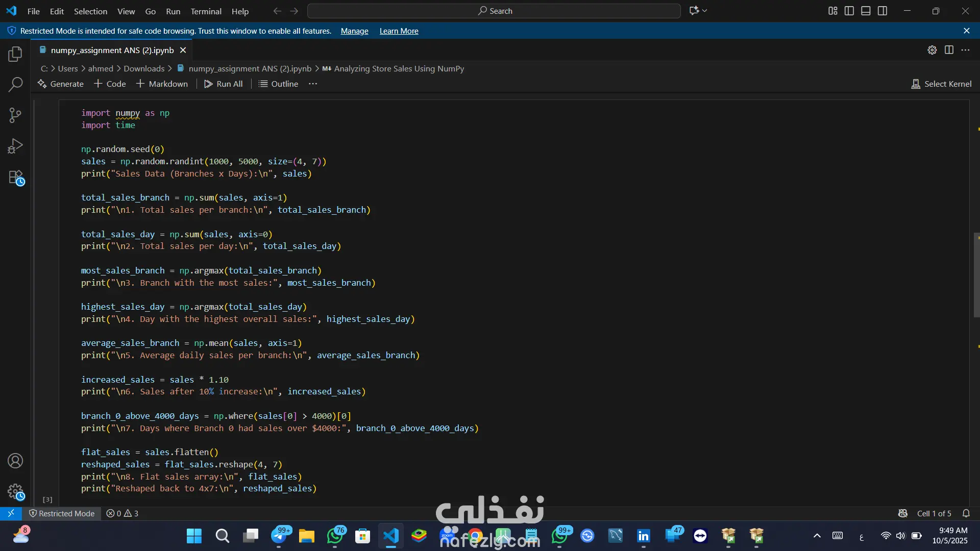
Task: Toggle the Secondary Side Bar layout button
Action: pyautogui.click(x=883, y=11)
